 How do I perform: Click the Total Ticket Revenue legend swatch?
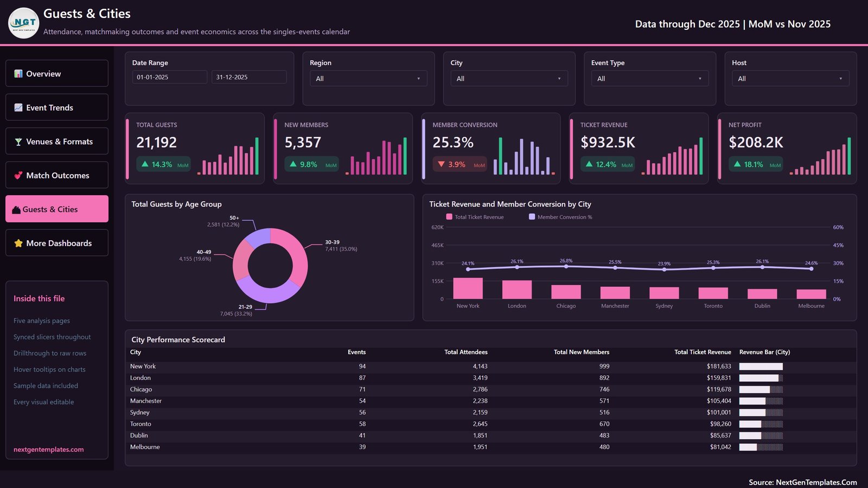click(449, 217)
